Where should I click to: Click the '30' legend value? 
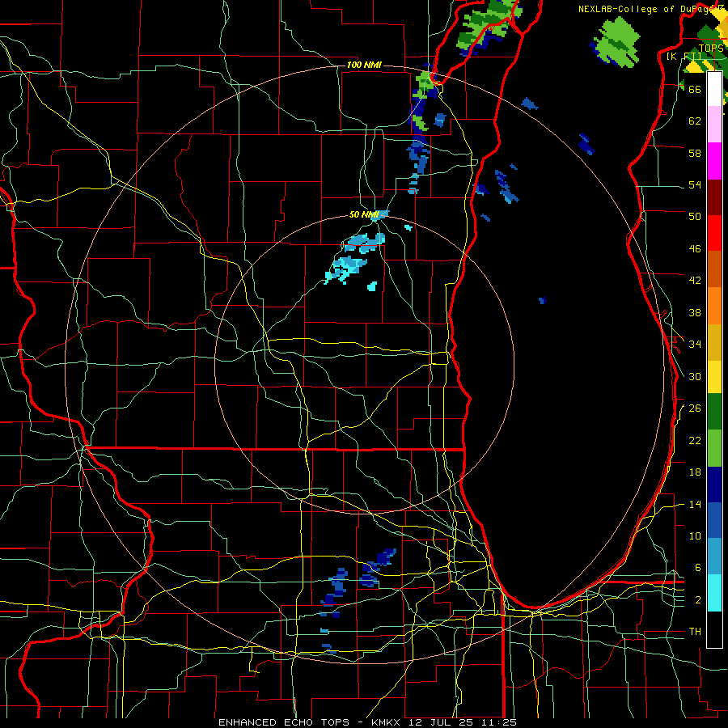pos(695,376)
